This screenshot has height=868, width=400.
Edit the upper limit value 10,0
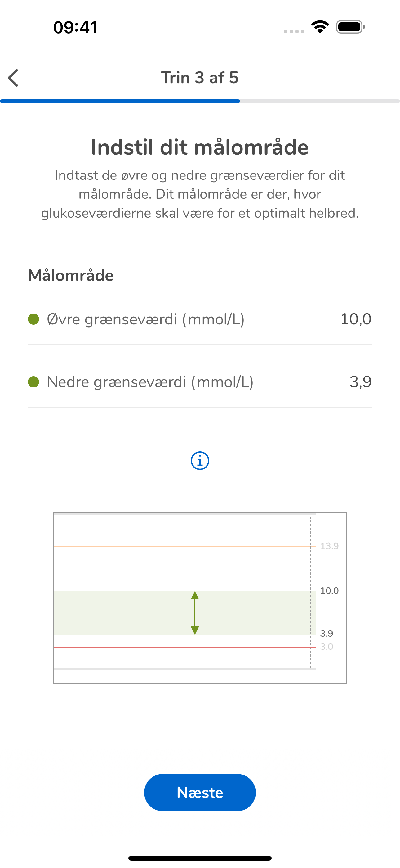click(x=356, y=319)
